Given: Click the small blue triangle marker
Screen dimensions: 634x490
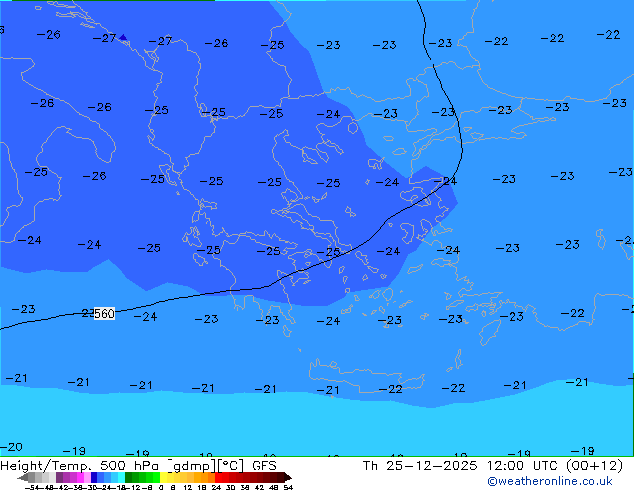Looking at the screenshot, I should click(123, 38).
